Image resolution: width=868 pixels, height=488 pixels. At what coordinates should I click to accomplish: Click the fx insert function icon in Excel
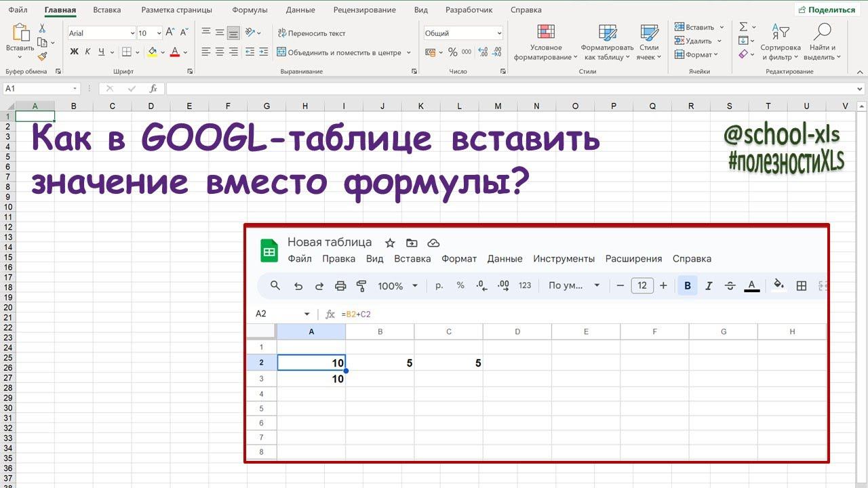point(153,89)
